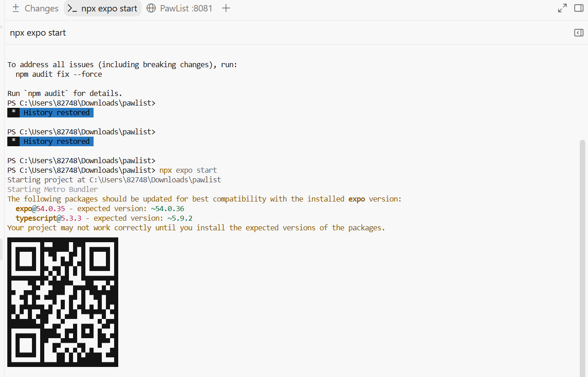Click the Expo QR code image
The width and height of the screenshot is (588, 377).
(63, 302)
